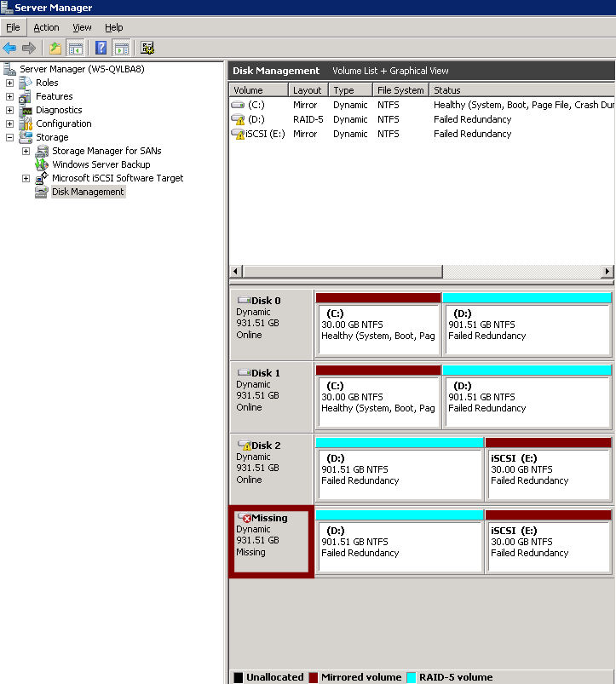Click the Windows Server Backup icon
Screen dimensions: 616x684
pos(42,164)
